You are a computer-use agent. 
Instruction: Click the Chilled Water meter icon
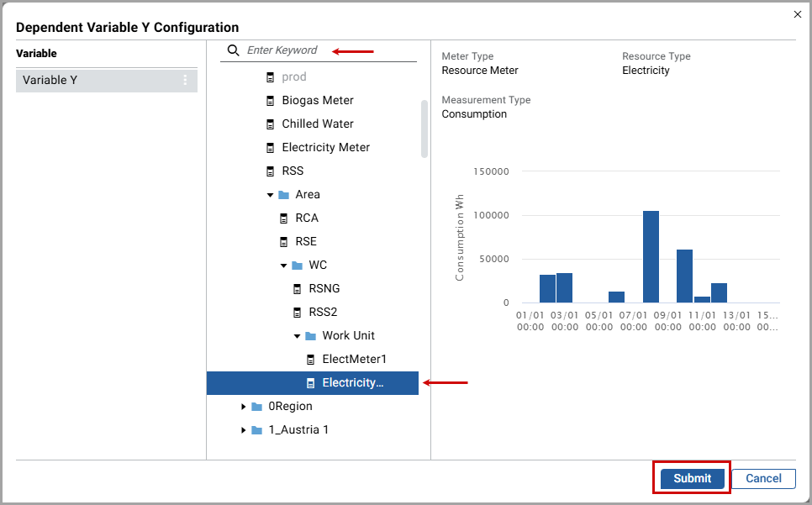pos(270,124)
